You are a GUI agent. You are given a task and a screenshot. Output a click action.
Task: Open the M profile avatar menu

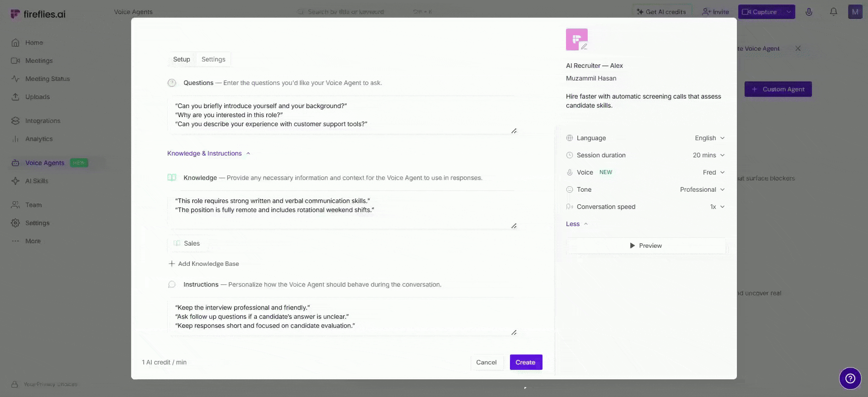point(855,12)
